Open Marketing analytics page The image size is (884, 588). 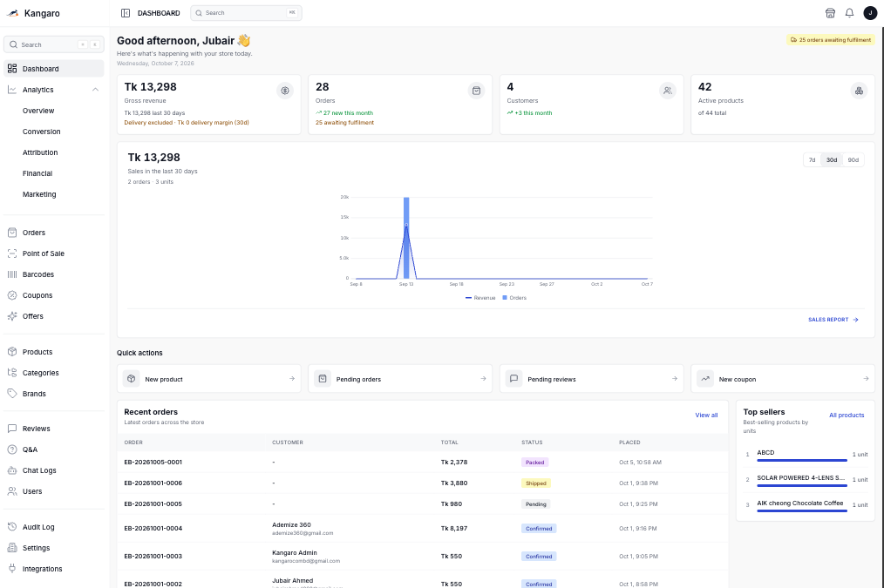pyautogui.click(x=39, y=194)
